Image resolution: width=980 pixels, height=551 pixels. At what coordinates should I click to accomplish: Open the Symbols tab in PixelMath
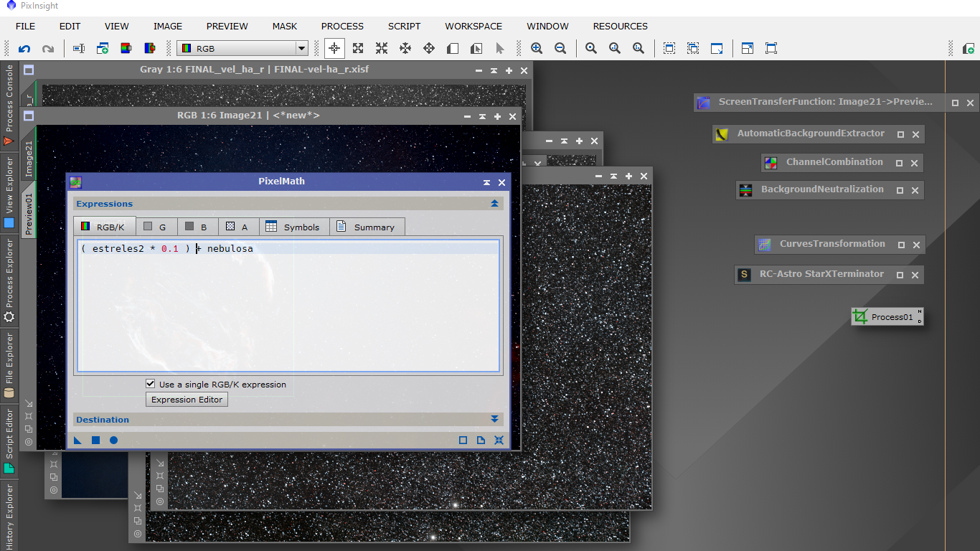(293, 227)
